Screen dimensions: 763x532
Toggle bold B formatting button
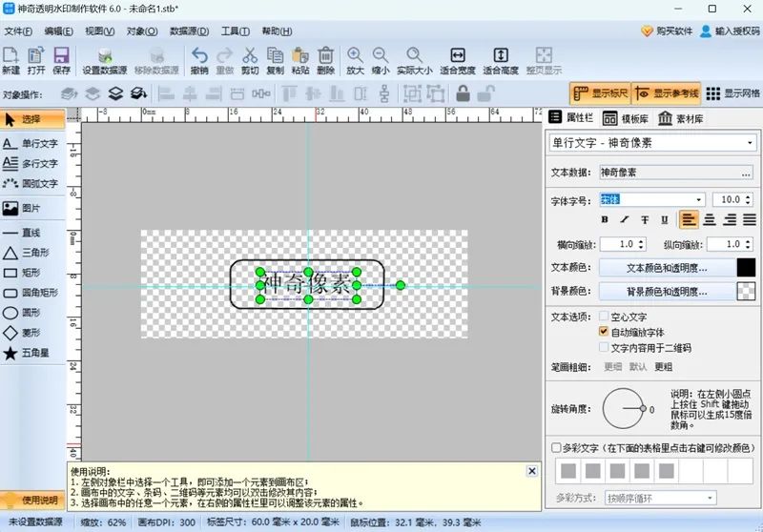(605, 220)
